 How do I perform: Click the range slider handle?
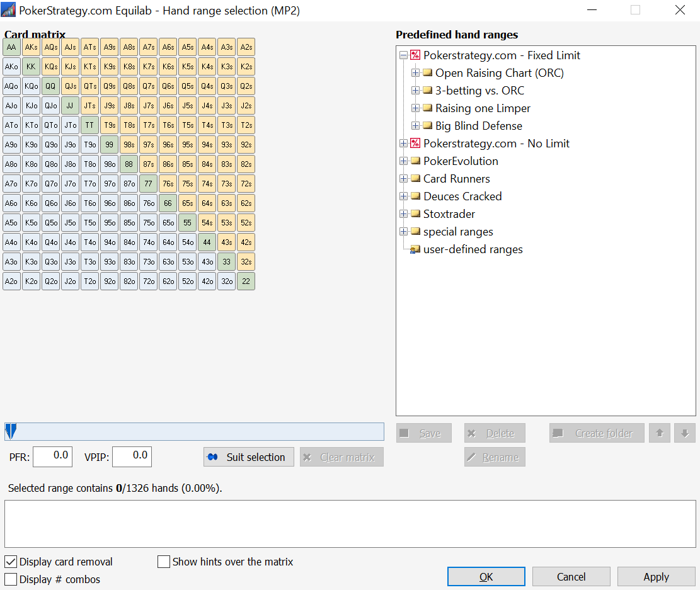click(x=11, y=431)
